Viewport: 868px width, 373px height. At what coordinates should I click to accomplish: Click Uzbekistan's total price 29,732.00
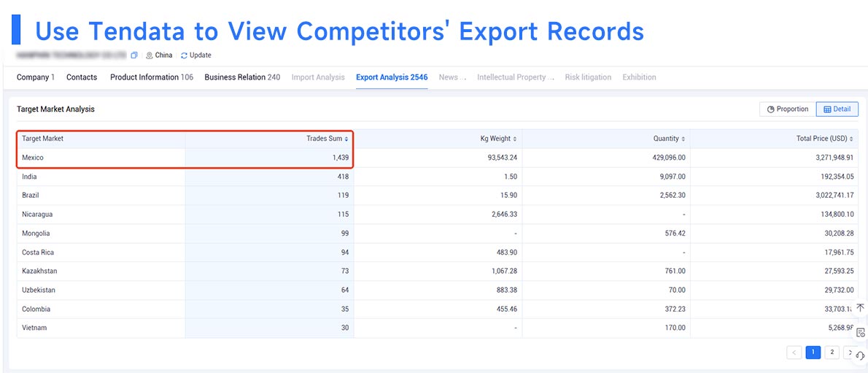pos(839,290)
